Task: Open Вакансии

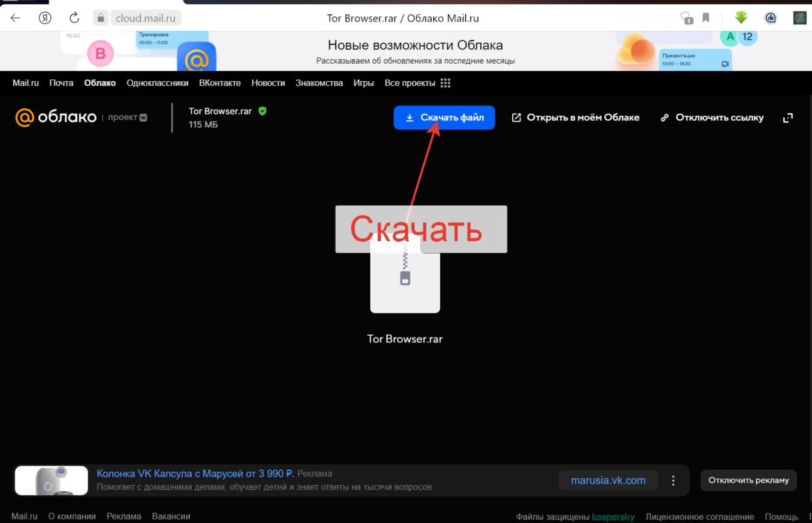Action: pyautogui.click(x=171, y=516)
